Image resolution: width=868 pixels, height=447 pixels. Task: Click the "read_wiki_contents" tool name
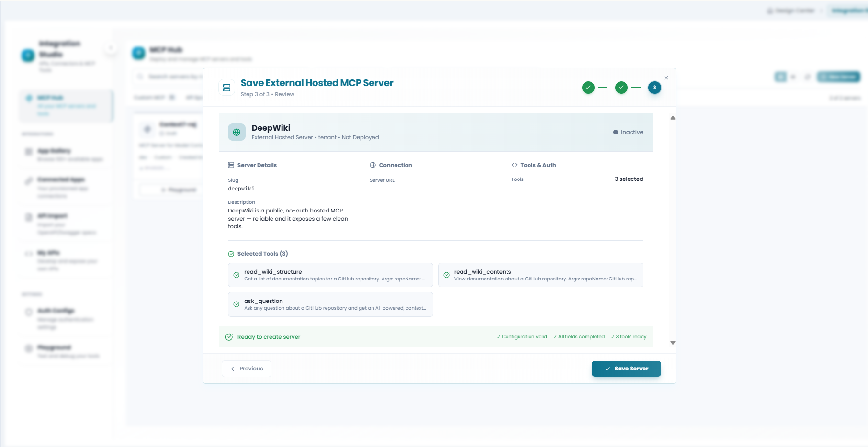tap(483, 272)
